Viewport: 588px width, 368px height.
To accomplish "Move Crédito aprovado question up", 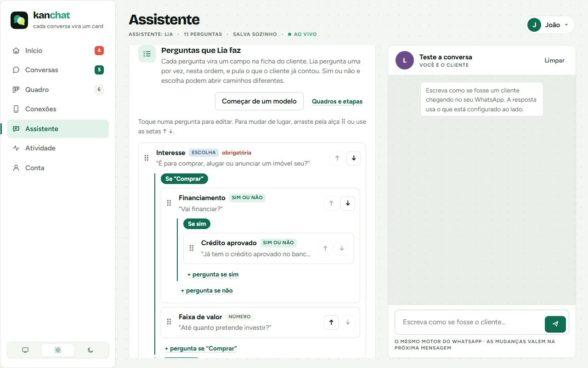I will (325, 248).
